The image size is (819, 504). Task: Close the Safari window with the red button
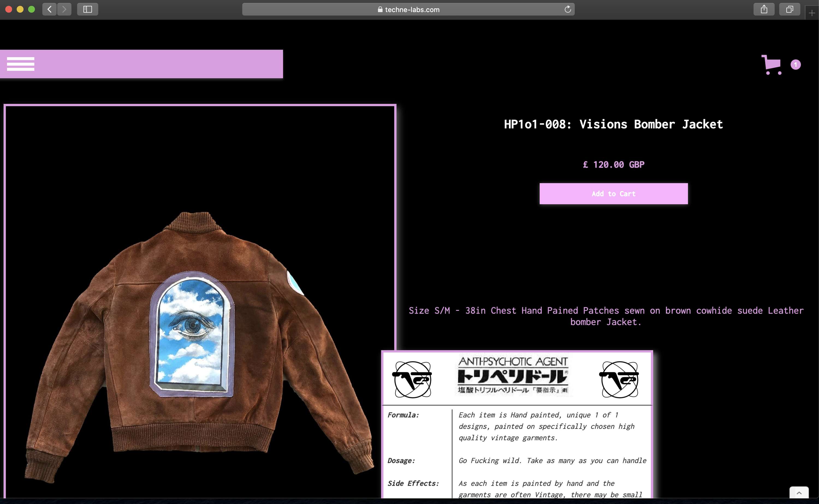coord(9,9)
